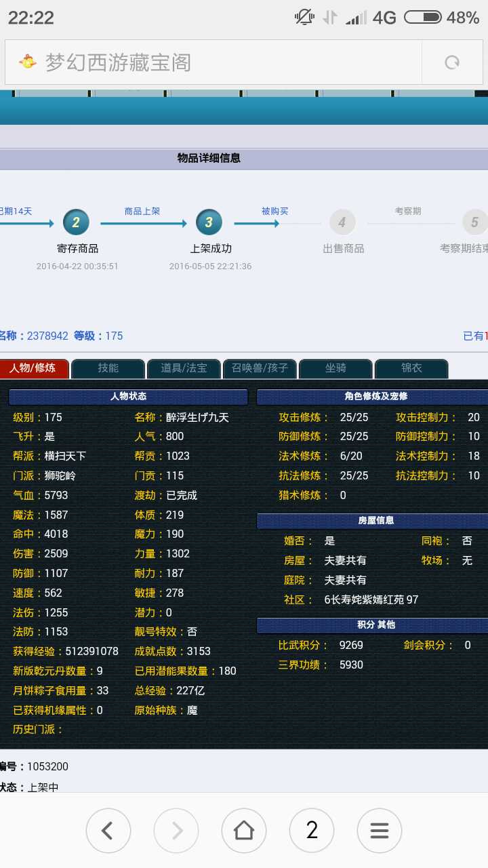Tap the site favicon in address bar
488x868 pixels.
click(28, 62)
